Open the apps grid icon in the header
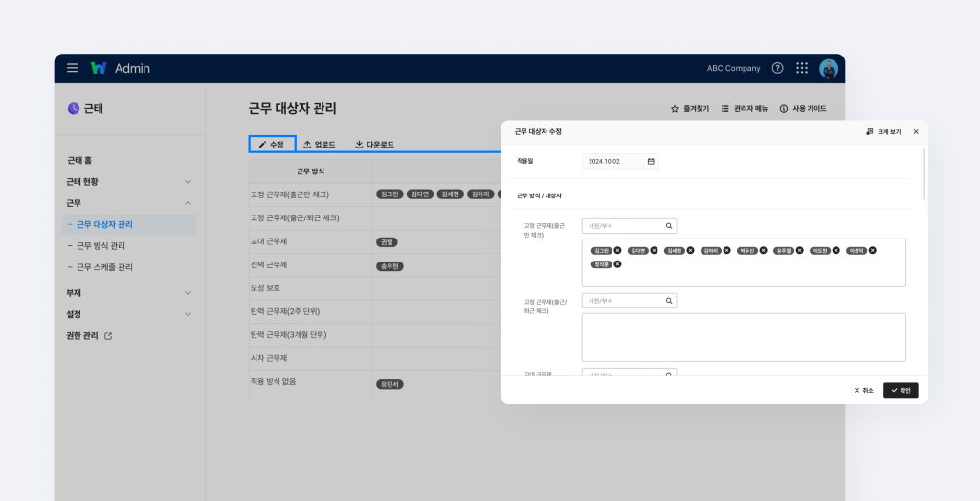The image size is (980, 501). (x=802, y=68)
